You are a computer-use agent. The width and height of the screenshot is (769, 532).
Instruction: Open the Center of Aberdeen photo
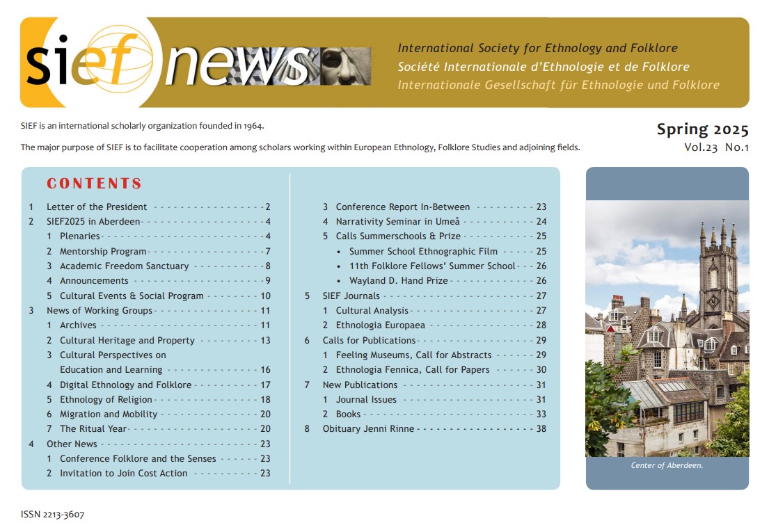coord(667,328)
